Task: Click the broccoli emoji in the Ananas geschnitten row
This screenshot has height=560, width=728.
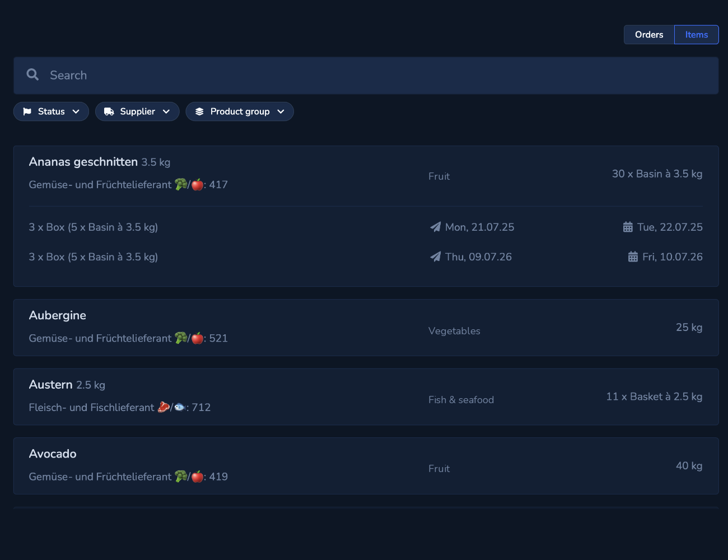Action: (x=181, y=184)
